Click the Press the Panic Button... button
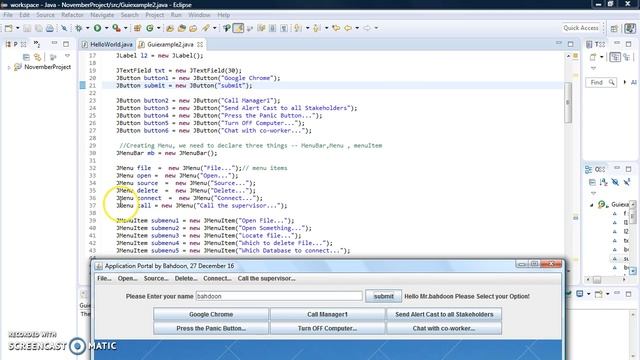640x360 pixels. tap(211, 328)
